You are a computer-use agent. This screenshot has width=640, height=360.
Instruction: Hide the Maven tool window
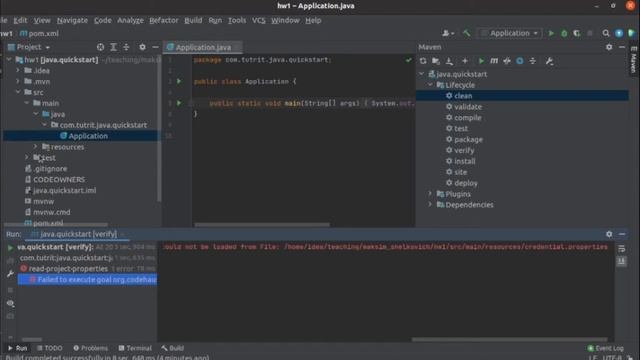click(622, 47)
